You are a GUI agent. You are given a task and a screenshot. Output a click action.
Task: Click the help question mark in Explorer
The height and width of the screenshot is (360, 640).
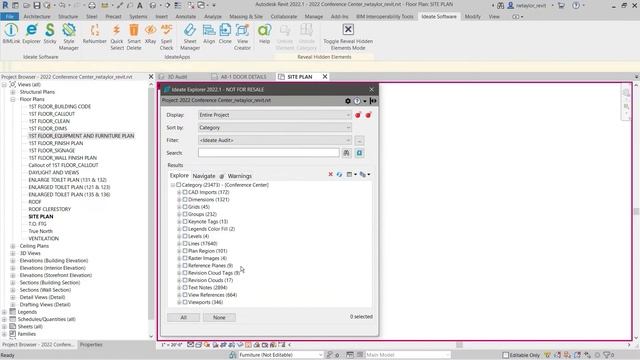(x=357, y=101)
